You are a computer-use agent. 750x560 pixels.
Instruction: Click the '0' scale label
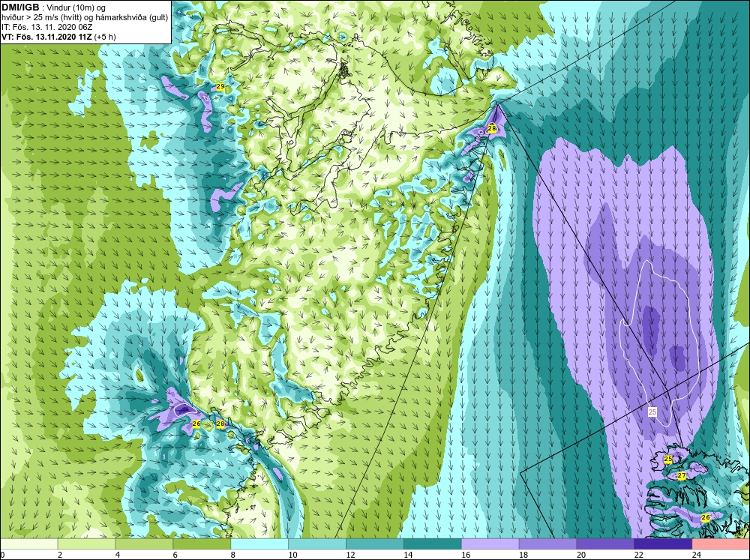coord(2,555)
